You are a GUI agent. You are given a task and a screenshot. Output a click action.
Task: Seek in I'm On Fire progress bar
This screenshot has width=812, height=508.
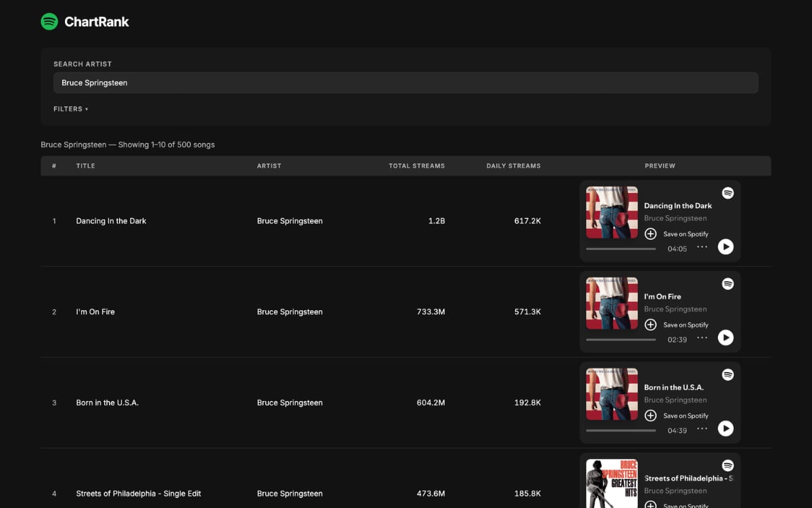coord(621,339)
